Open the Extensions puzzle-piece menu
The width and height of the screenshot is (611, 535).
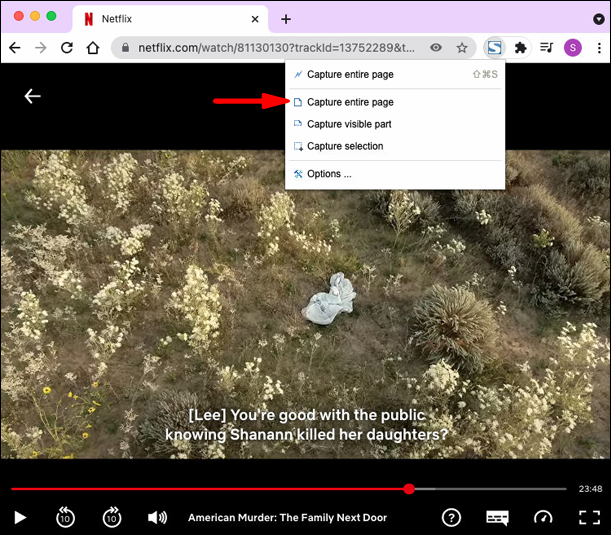[x=521, y=48]
